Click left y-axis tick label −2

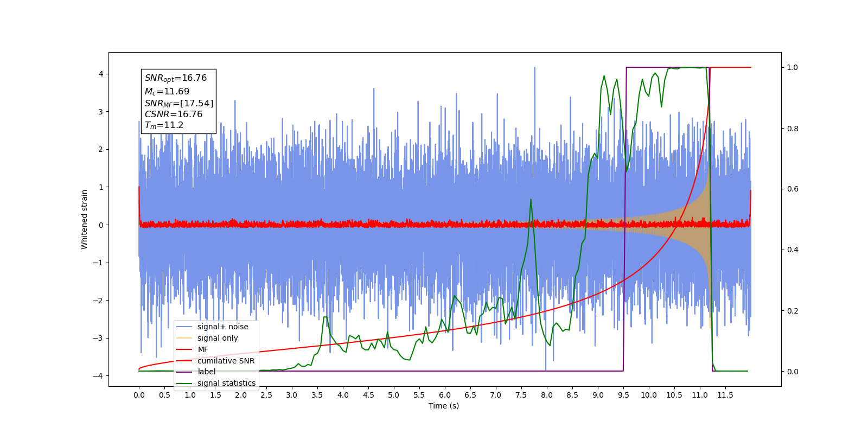click(98, 301)
